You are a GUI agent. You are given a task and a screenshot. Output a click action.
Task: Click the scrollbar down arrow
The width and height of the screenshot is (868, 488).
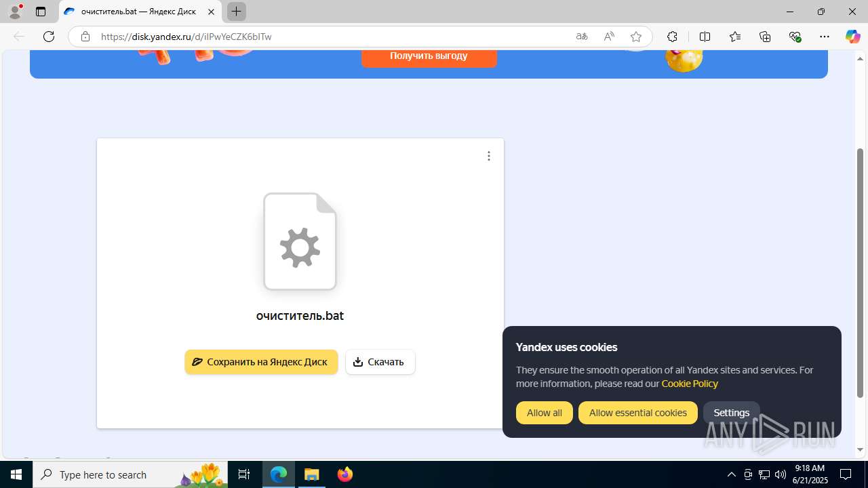861,450
